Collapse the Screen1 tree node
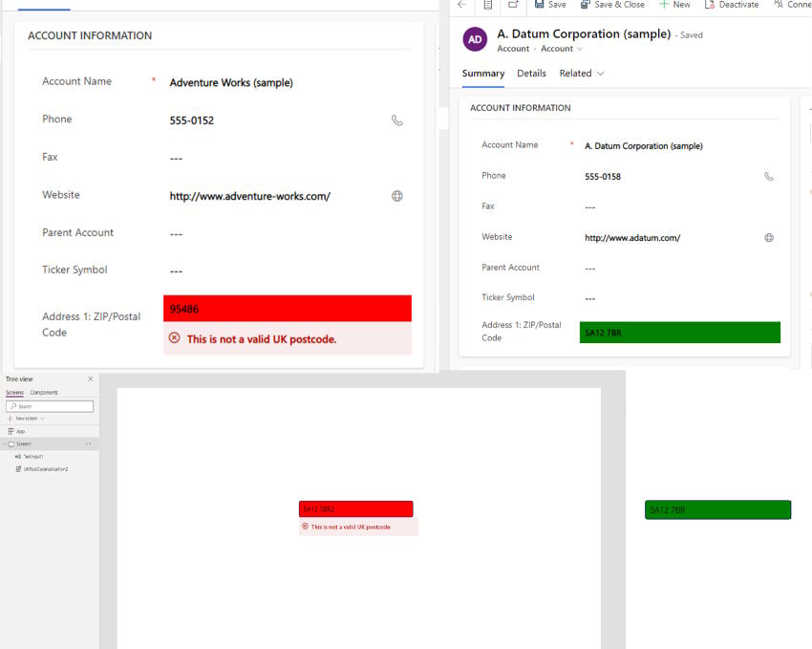Viewport: 812px width, 649px height. (x=5, y=443)
